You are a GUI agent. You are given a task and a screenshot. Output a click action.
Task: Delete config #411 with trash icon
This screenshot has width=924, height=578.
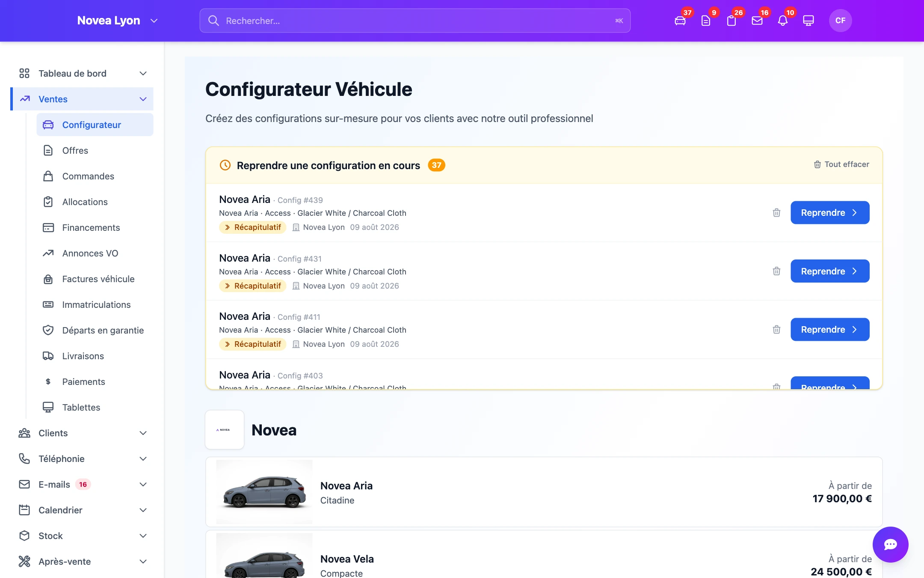tap(776, 330)
